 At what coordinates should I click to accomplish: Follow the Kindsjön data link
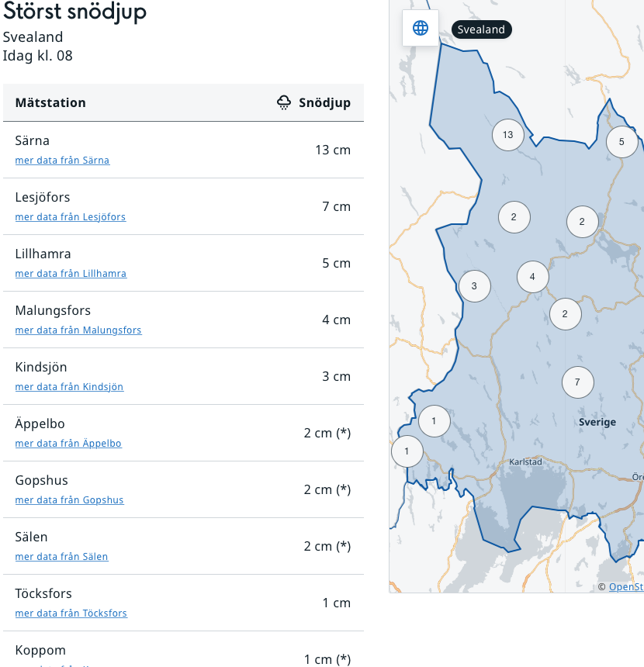(x=69, y=387)
